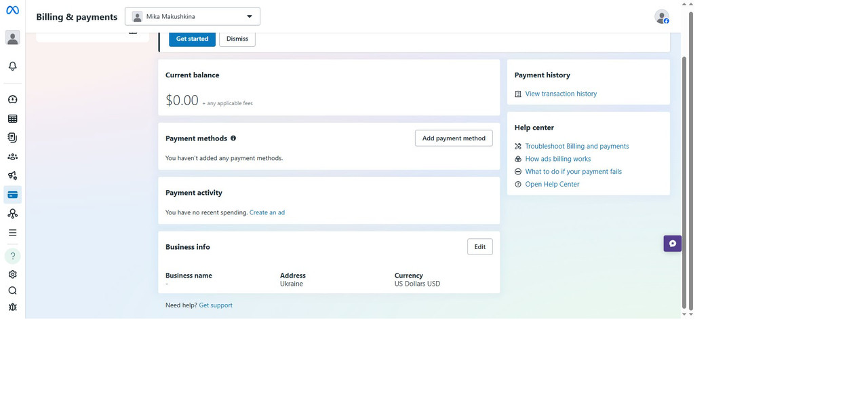Click Add payment method
Screen dimensions: 868x416
(x=454, y=138)
